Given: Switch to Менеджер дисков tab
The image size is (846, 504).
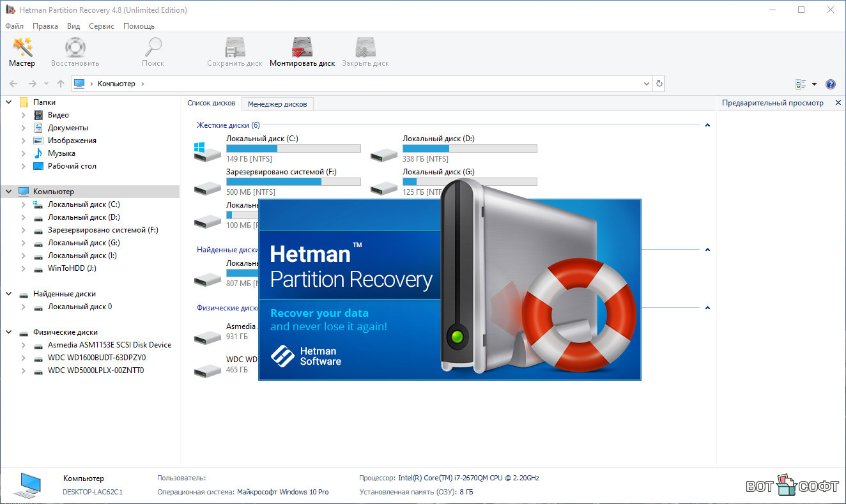Looking at the screenshot, I should click(x=277, y=103).
